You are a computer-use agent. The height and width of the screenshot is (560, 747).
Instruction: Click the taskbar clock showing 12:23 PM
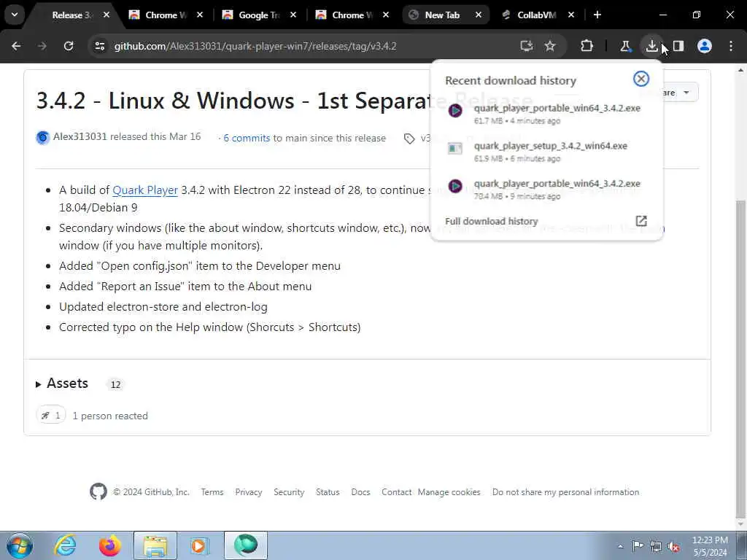click(x=710, y=546)
